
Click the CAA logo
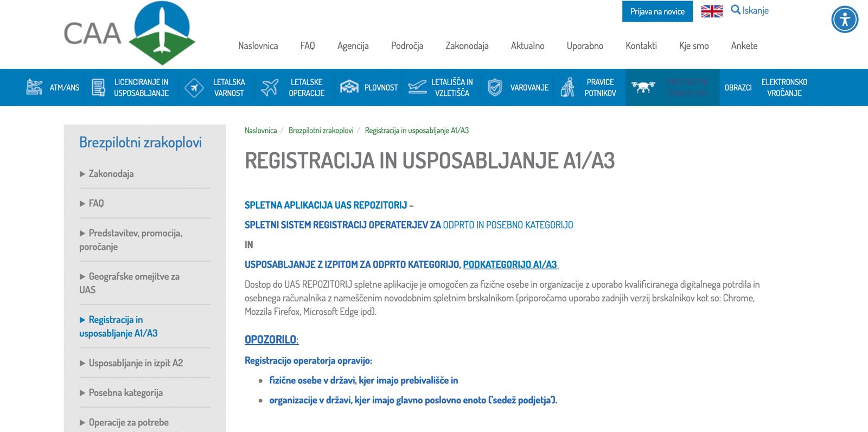coord(130,33)
